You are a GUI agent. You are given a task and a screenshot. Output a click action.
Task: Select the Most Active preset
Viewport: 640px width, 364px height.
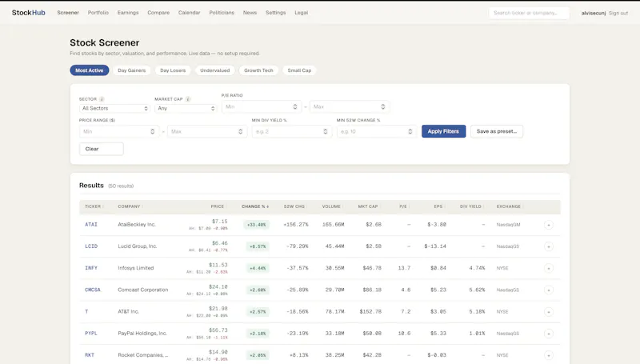pos(90,70)
